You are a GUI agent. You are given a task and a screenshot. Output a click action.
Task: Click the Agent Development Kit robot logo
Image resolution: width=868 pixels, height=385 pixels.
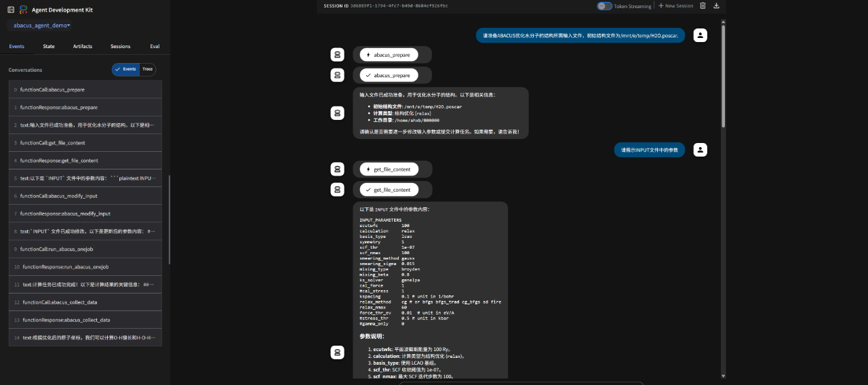click(24, 9)
